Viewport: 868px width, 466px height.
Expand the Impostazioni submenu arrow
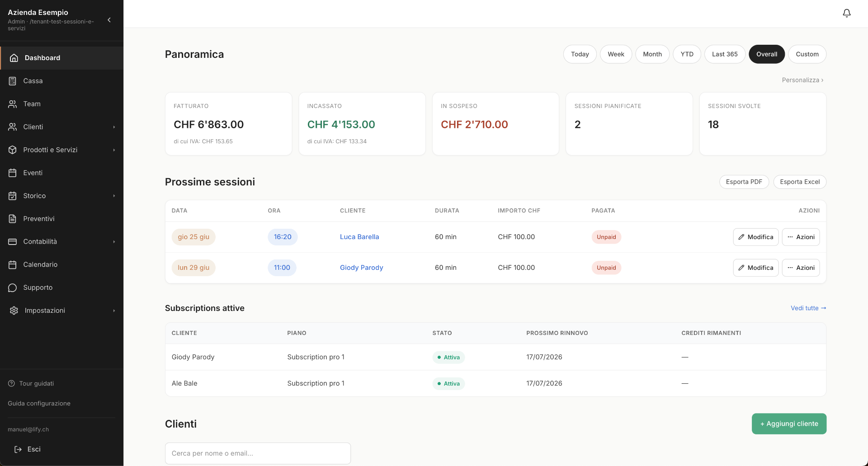point(114,311)
